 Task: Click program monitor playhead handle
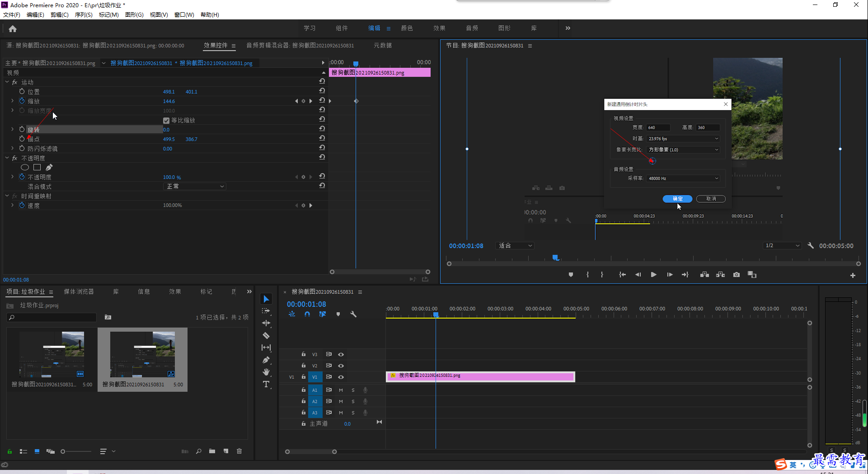pyautogui.click(x=555, y=258)
